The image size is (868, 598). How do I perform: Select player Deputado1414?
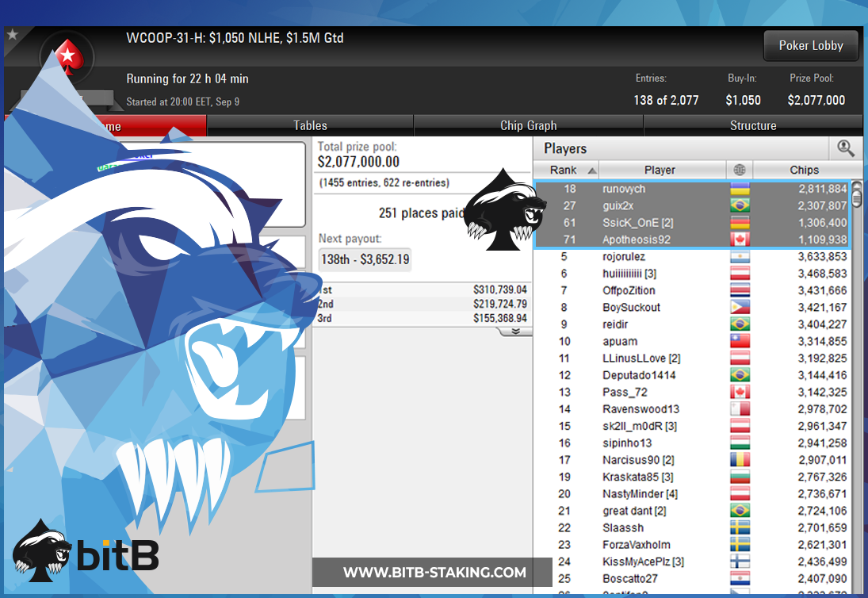(x=693, y=375)
